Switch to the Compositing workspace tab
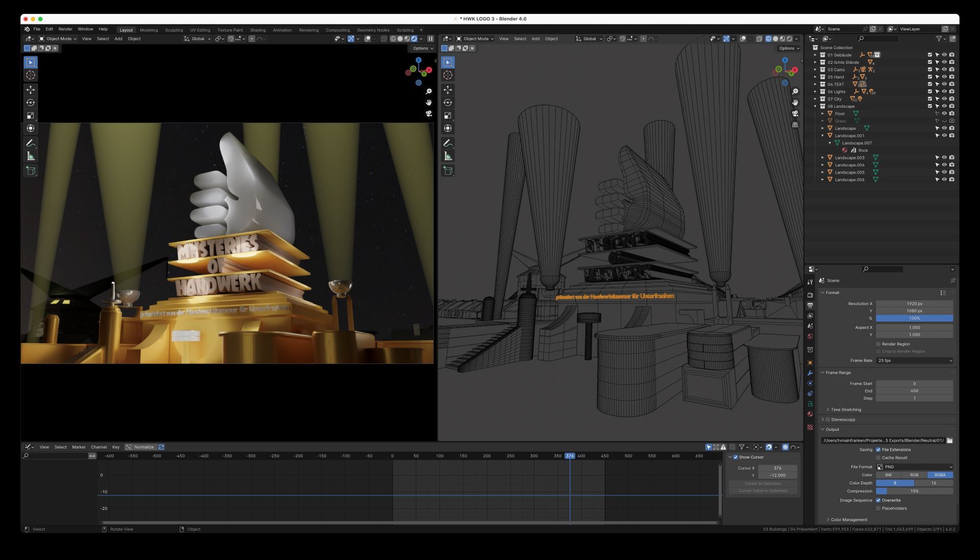The height and width of the screenshot is (560, 980). click(338, 30)
